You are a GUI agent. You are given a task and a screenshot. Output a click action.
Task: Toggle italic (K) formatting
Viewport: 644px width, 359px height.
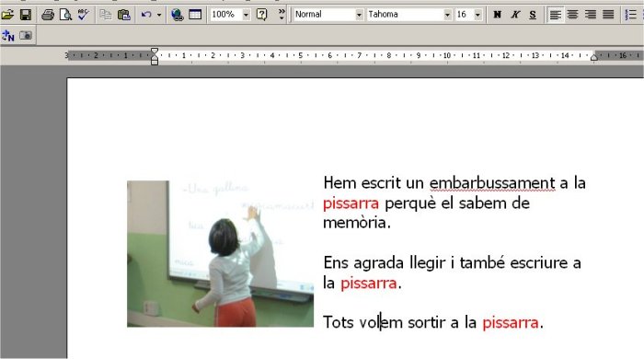tap(515, 15)
